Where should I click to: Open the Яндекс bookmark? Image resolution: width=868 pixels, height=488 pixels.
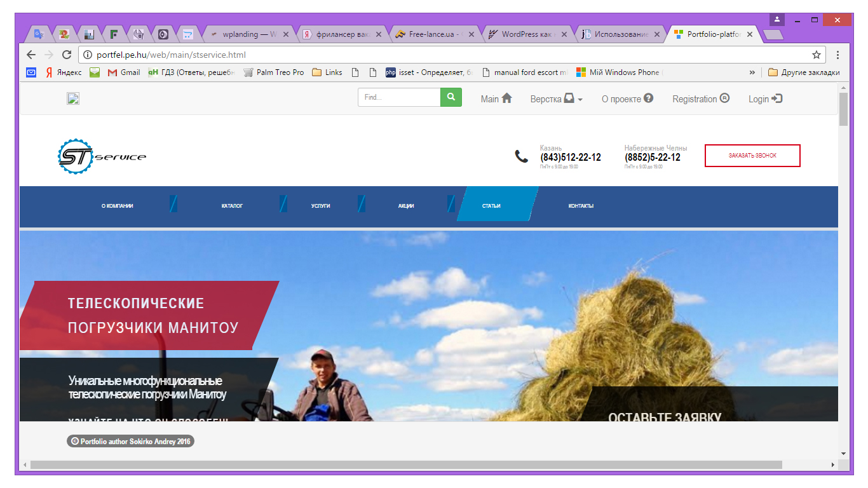(64, 72)
